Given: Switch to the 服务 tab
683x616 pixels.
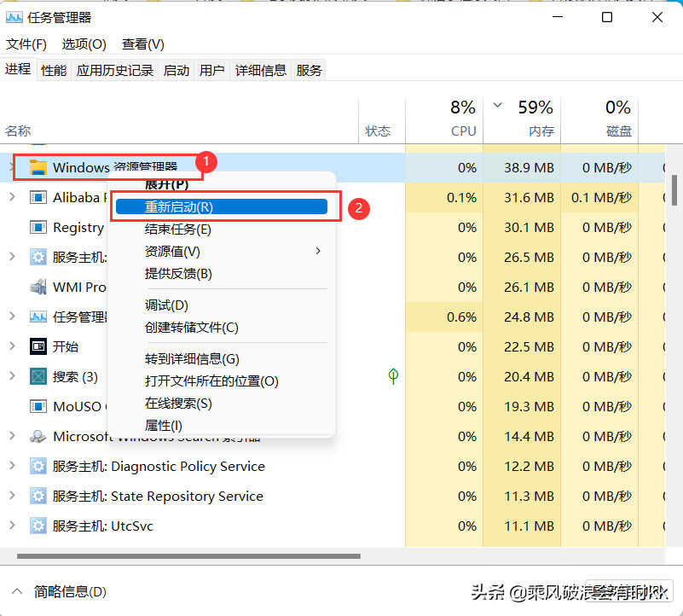Looking at the screenshot, I should (309, 70).
